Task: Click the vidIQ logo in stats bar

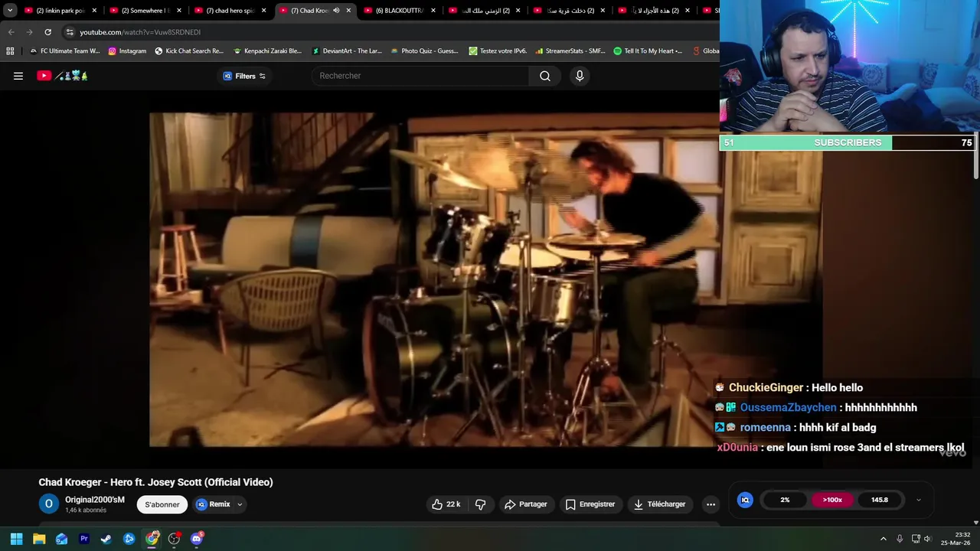Action: pyautogui.click(x=745, y=500)
